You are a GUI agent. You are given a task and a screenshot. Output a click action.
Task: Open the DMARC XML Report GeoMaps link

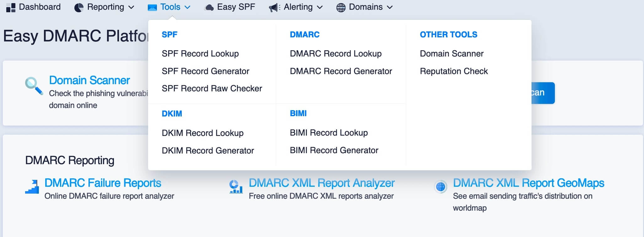tap(529, 183)
